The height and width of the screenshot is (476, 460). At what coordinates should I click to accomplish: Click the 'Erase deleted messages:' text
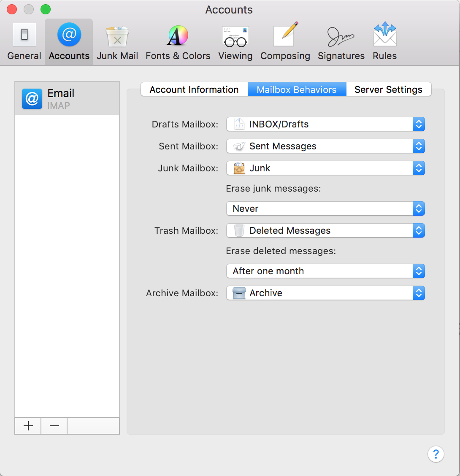point(281,251)
